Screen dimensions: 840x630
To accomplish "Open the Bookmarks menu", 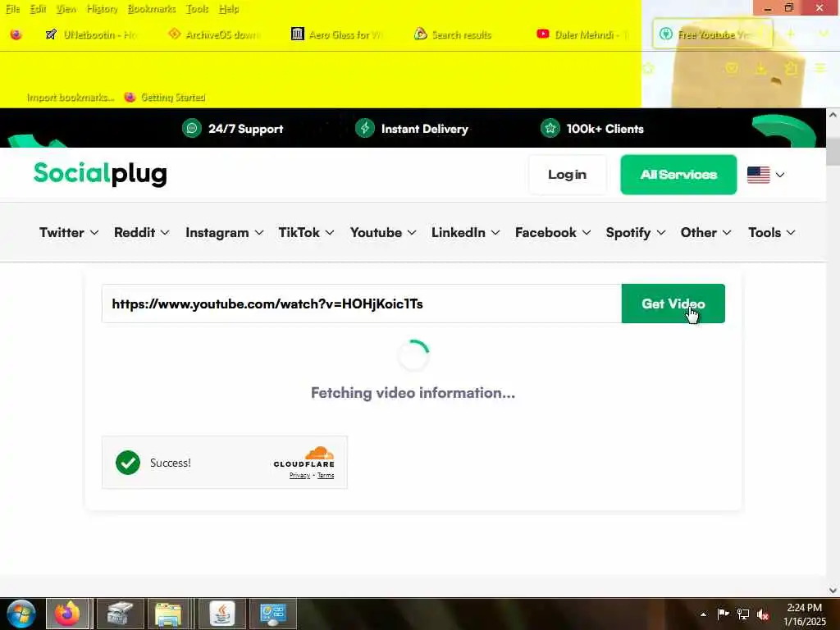I will point(152,9).
